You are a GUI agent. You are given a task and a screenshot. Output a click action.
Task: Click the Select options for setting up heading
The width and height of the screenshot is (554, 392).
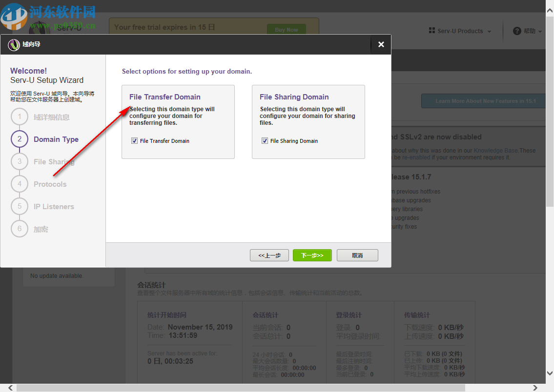[187, 71]
